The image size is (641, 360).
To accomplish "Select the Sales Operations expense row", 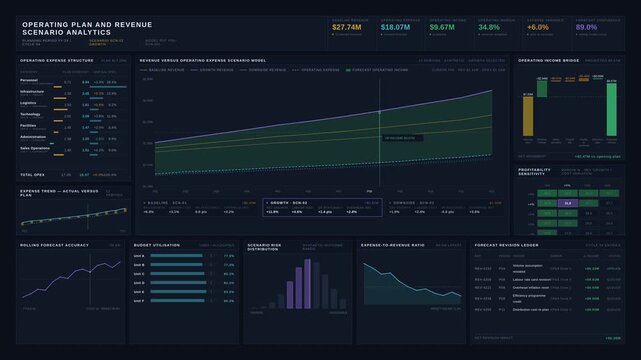I will 74,150.
